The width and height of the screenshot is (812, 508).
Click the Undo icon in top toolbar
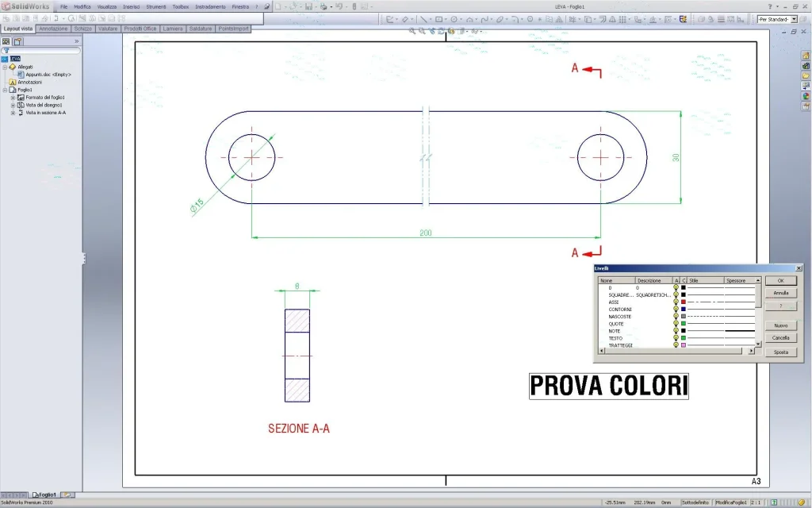click(339, 6)
